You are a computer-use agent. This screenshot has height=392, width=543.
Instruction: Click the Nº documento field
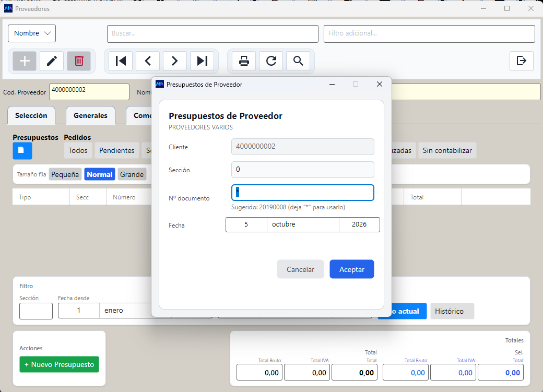click(x=303, y=193)
